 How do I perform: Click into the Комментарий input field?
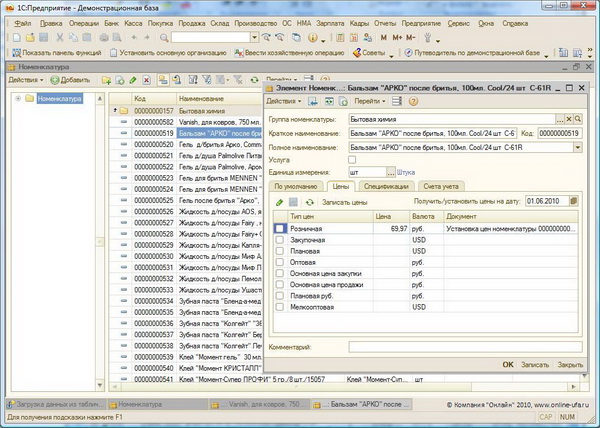point(465,347)
